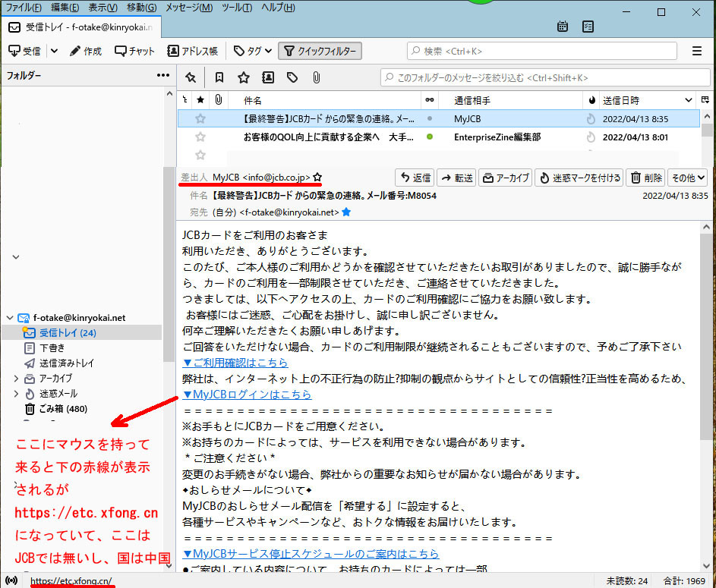Click 作成 to compose a new message
The width and height of the screenshot is (716, 588).
tap(86, 51)
